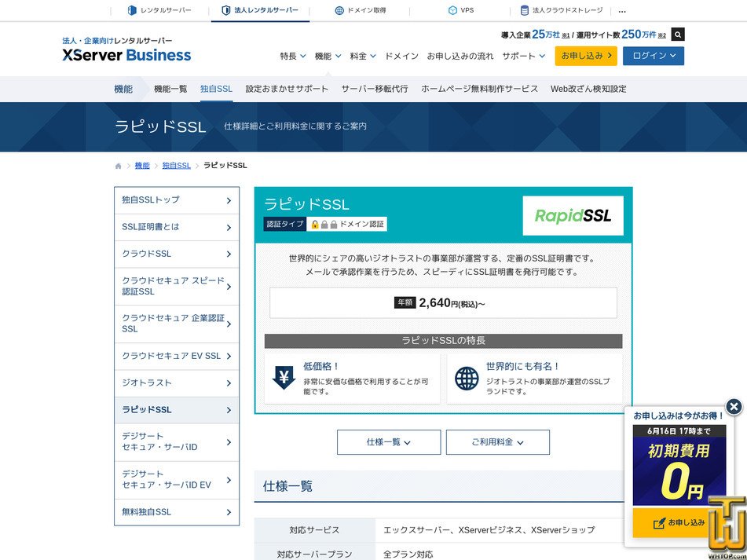Open クラウドSSL in sidebar

pos(177,254)
